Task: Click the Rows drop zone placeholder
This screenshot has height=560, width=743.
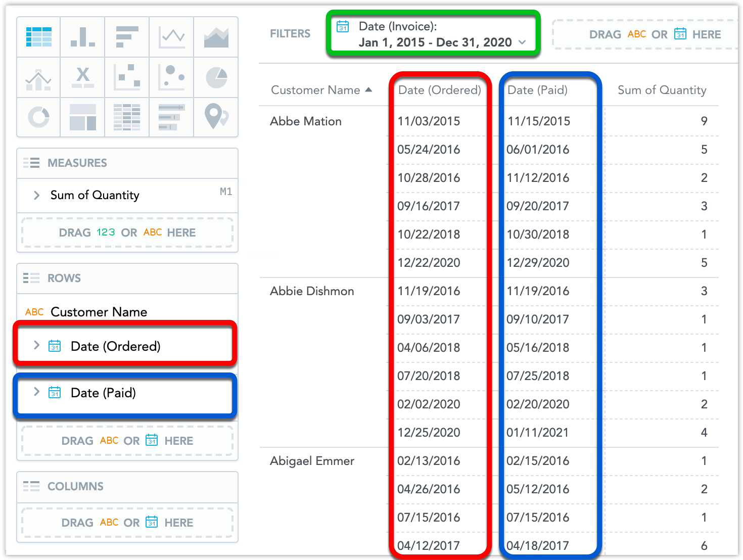Action: point(127,441)
